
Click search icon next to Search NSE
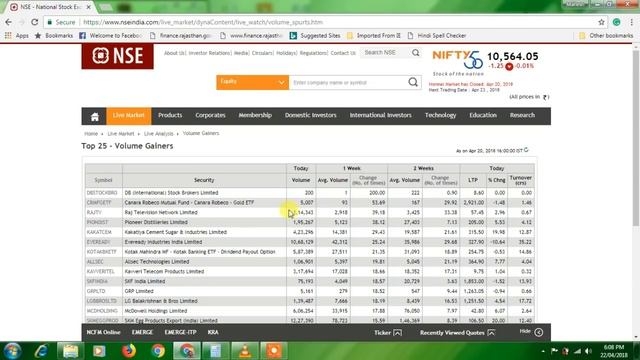point(416,53)
